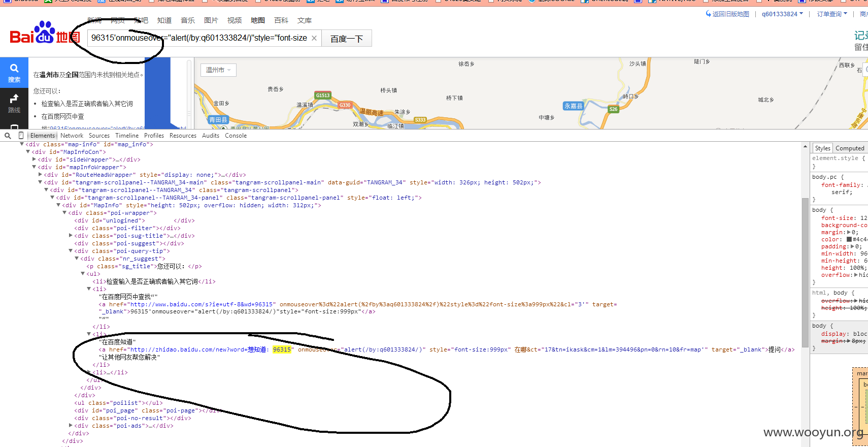Open the 温州市 city dropdown
Screen dimensions: 868x447
(x=219, y=70)
